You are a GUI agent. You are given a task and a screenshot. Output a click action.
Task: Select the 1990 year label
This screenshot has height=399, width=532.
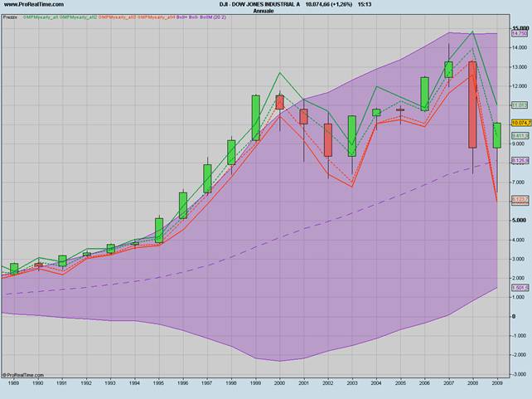click(x=37, y=383)
